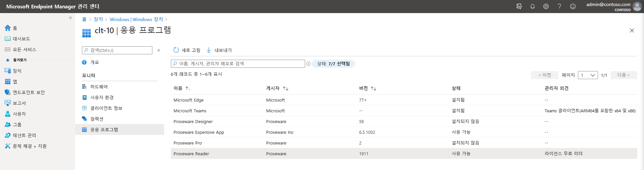The image size is (644, 170).
Task: Collapse the left navigation with double chevron
Action: [70, 18]
